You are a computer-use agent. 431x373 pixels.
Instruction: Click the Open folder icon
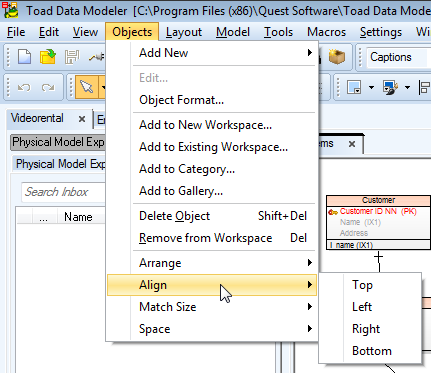pos(48,57)
